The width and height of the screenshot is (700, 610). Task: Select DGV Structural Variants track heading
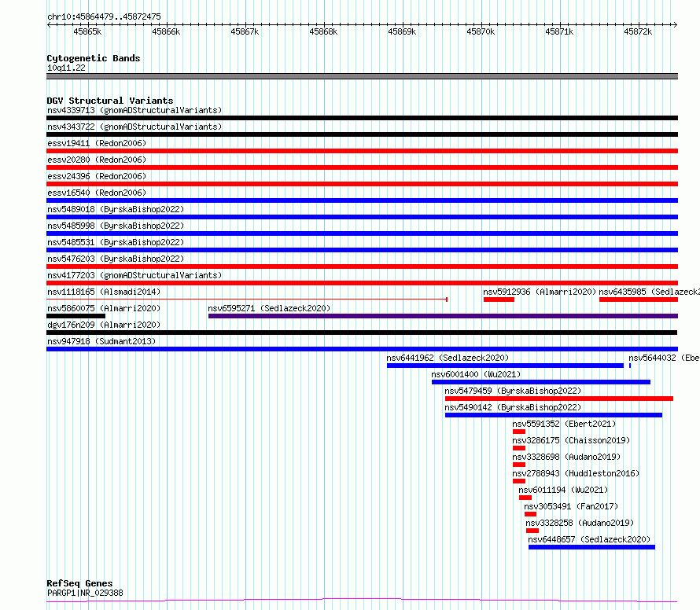point(110,101)
